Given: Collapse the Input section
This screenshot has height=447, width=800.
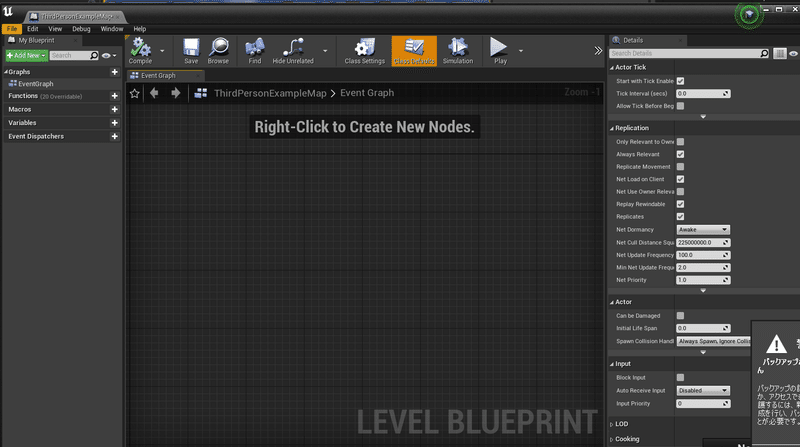Looking at the screenshot, I should pos(612,364).
